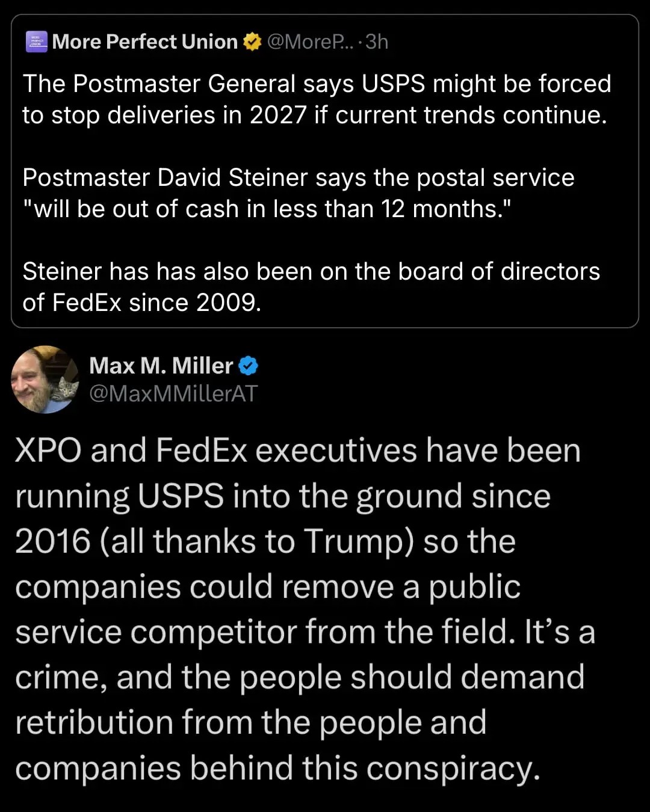Click "retribution" in Max Miller's tweet
This screenshot has width=650, height=812.
tap(94, 722)
